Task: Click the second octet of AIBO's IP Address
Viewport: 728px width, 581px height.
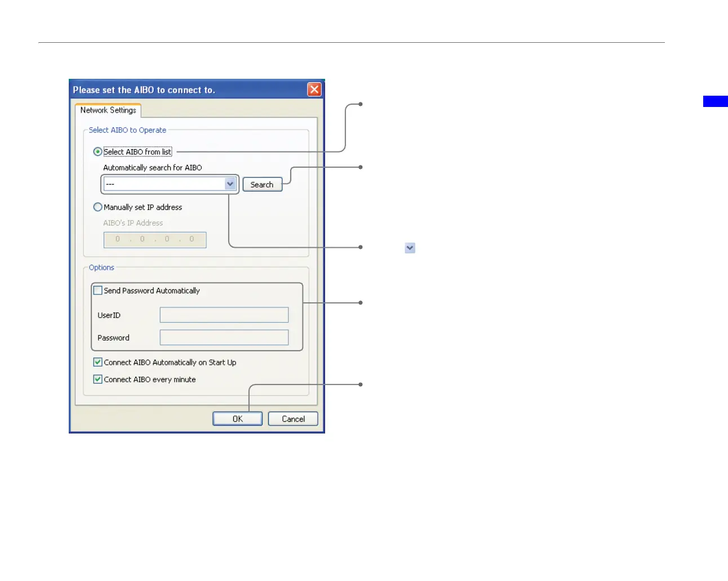Action: coord(143,239)
